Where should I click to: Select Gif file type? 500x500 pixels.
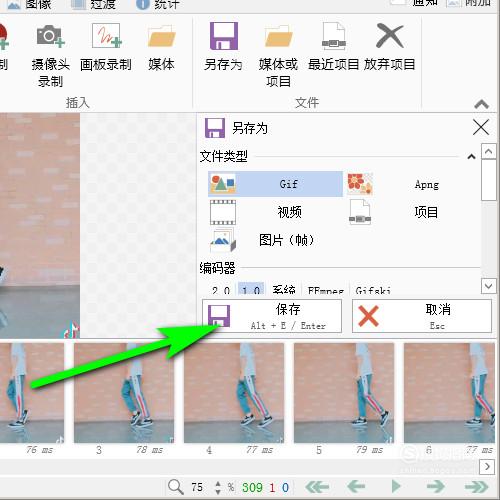click(x=275, y=184)
